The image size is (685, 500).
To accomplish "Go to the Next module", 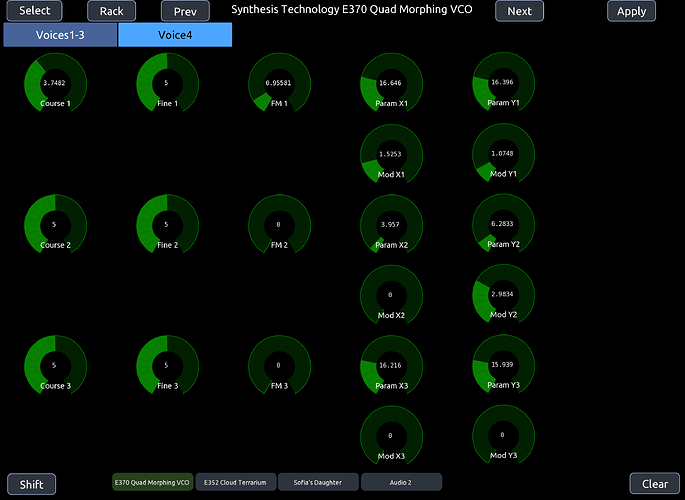I will pyautogui.click(x=519, y=11).
